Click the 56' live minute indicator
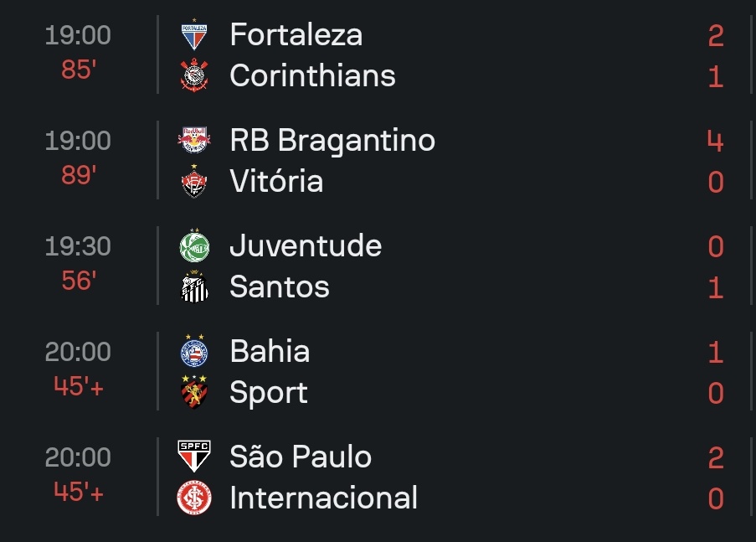Viewport: 756px width, 542px height. pyautogui.click(x=80, y=281)
